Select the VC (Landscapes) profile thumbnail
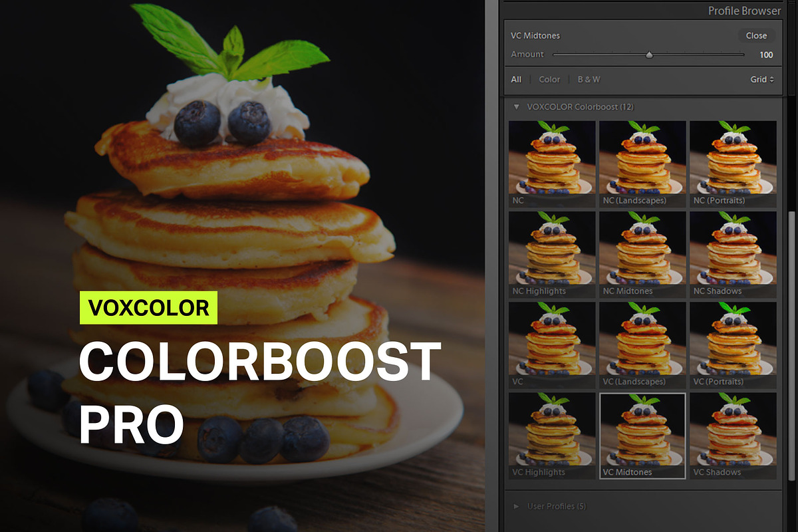The width and height of the screenshot is (798, 532). [642, 345]
